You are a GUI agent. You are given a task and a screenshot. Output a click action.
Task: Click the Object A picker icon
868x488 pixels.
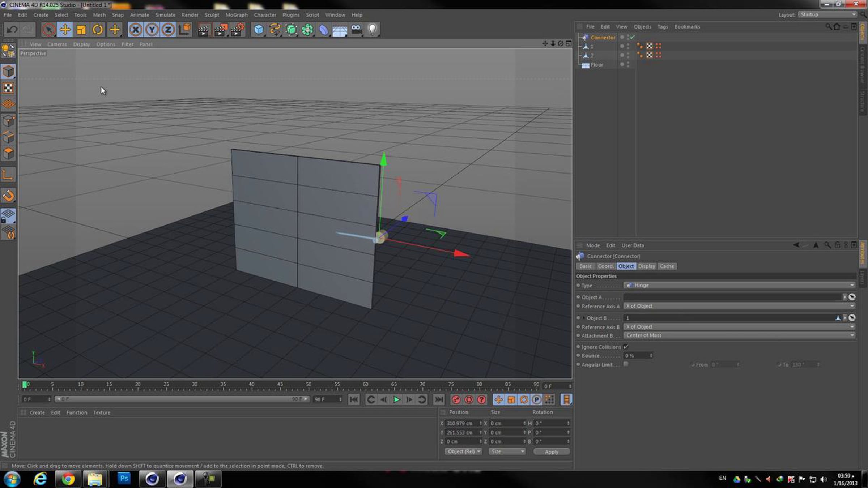852,297
